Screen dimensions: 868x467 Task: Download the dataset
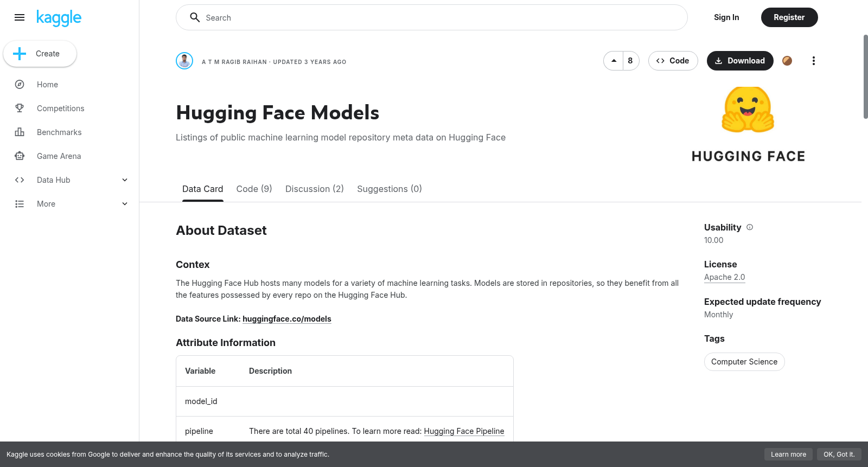pos(740,61)
